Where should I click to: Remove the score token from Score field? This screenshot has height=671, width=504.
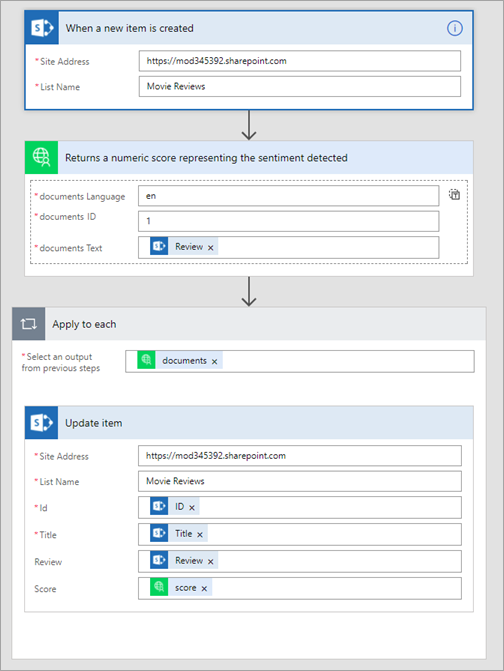click(x=204, y=589)
